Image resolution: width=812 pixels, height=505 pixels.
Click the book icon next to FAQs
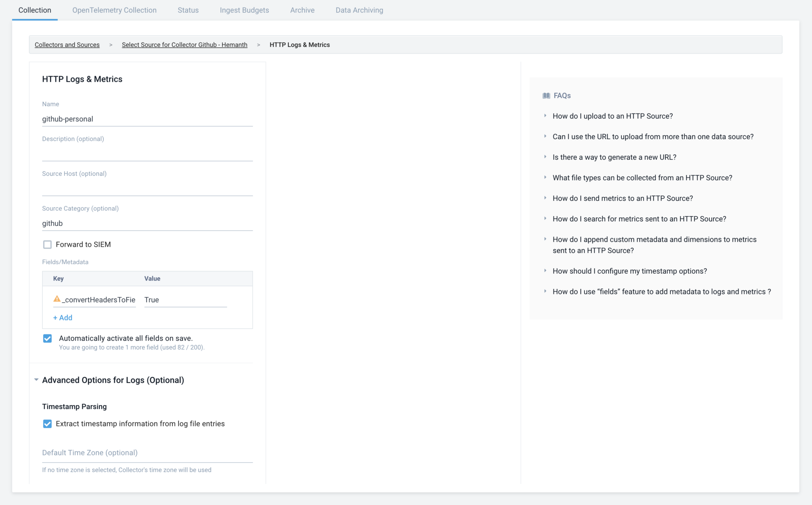pyautogui.click(x=546, y=95)
